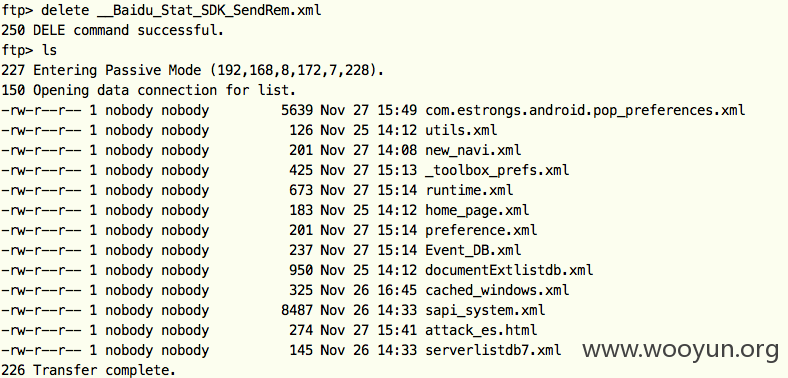Click the com.estrongs.android.pop_preferences.xml filename
This screenshot has width=788, height=378.
(x=585, y=111)
